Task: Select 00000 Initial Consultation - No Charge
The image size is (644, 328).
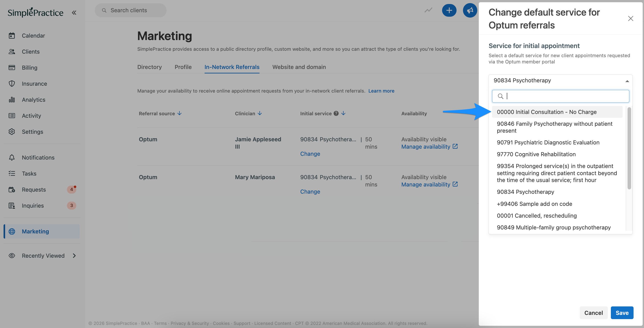Action: point(557,112)
